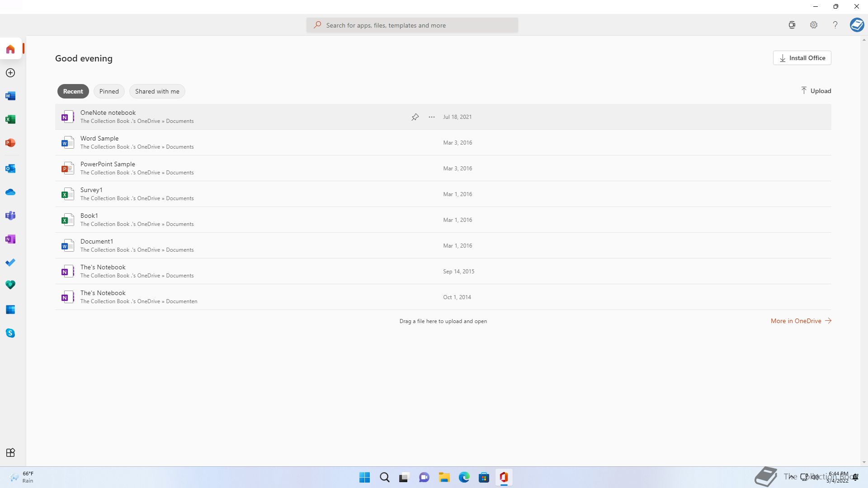The width and height of the screenshot is (868, 488).
Task: Open the Survey1 workbook
Action: point(443,194)
